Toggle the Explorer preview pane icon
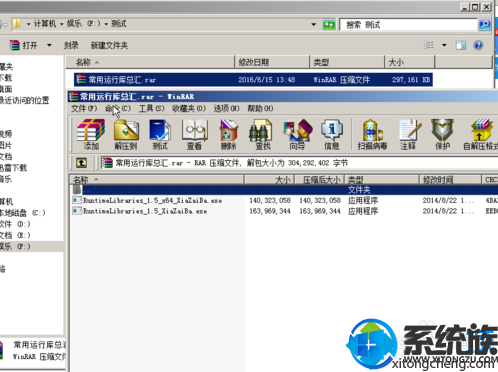 point(461,45)
